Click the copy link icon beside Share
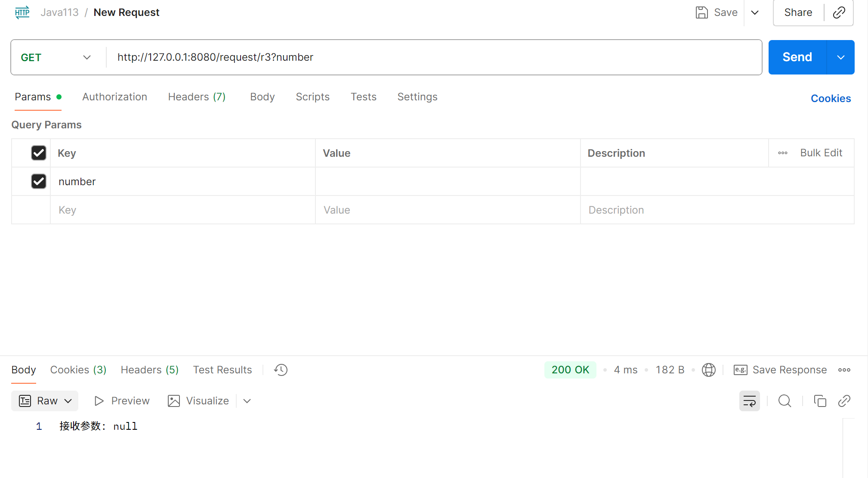 [839, 12]
